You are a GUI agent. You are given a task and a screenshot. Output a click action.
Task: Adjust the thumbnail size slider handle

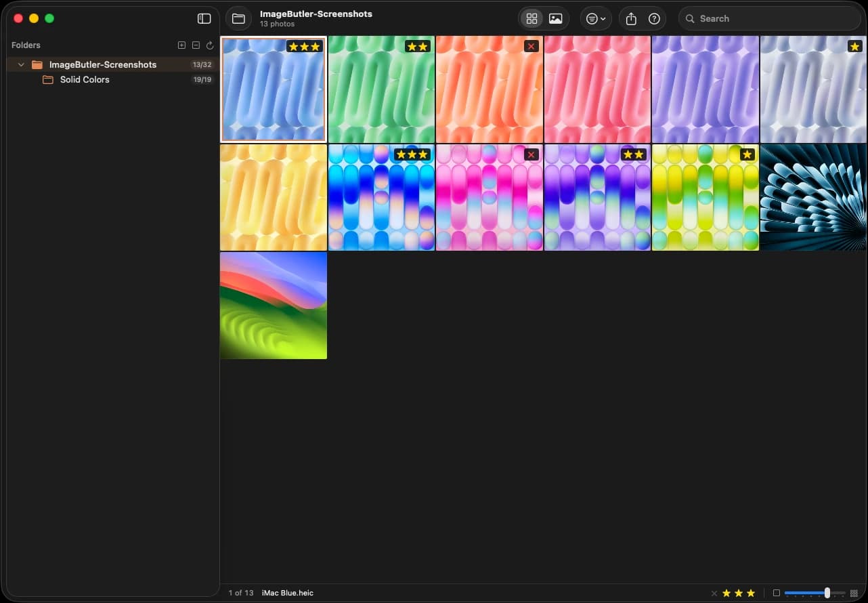pos(827,594)
